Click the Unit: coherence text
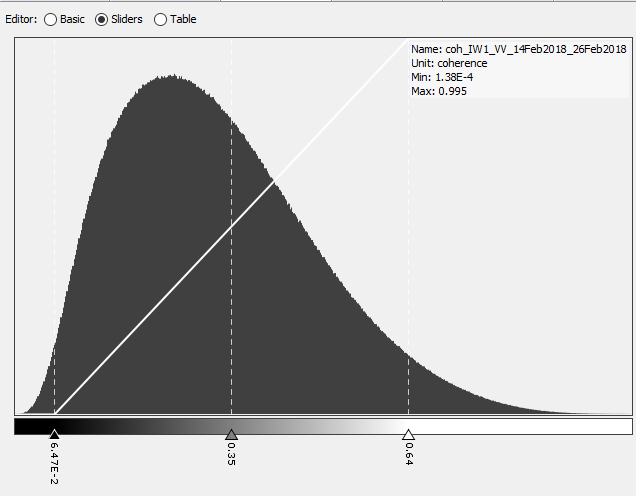 [449, 63]
